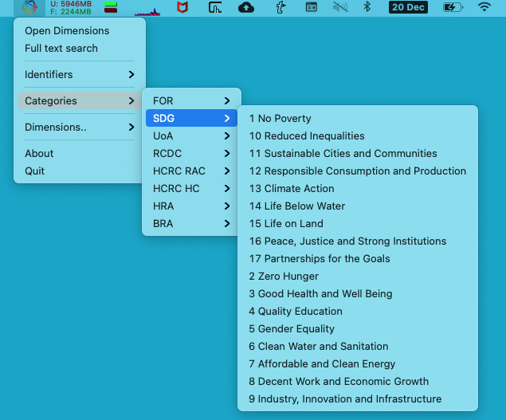Open the 20 Dec date widget
This screenshot has width=506, height=420.
click(408, 7)
